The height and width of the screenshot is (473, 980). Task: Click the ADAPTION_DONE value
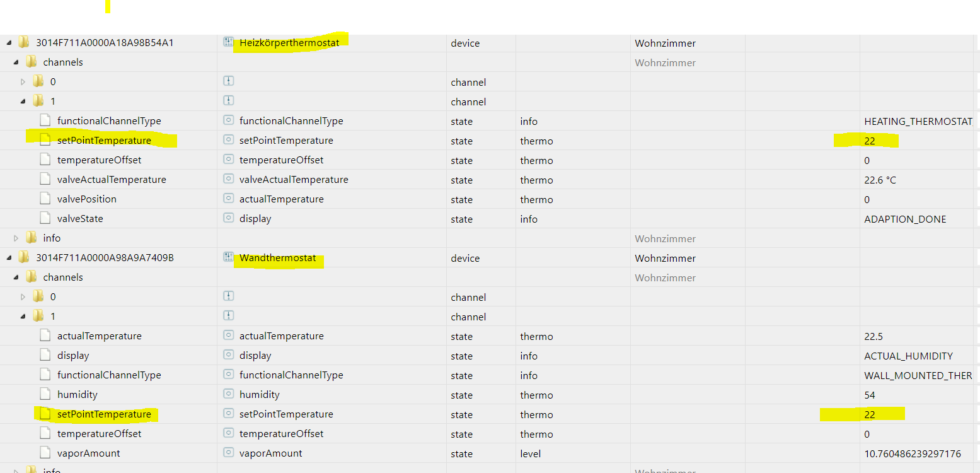[905, 219]
